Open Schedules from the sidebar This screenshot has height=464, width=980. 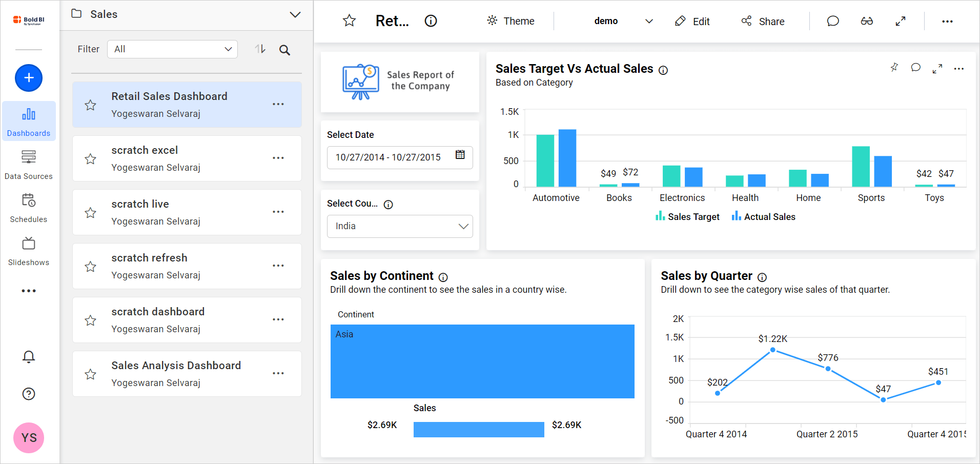[x=29, y=207]
